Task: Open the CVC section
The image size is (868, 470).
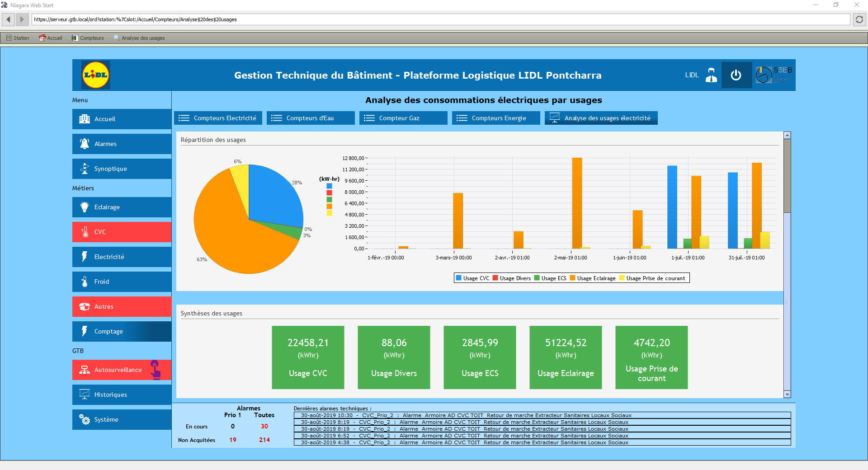Action: click(x=122, y=232)
